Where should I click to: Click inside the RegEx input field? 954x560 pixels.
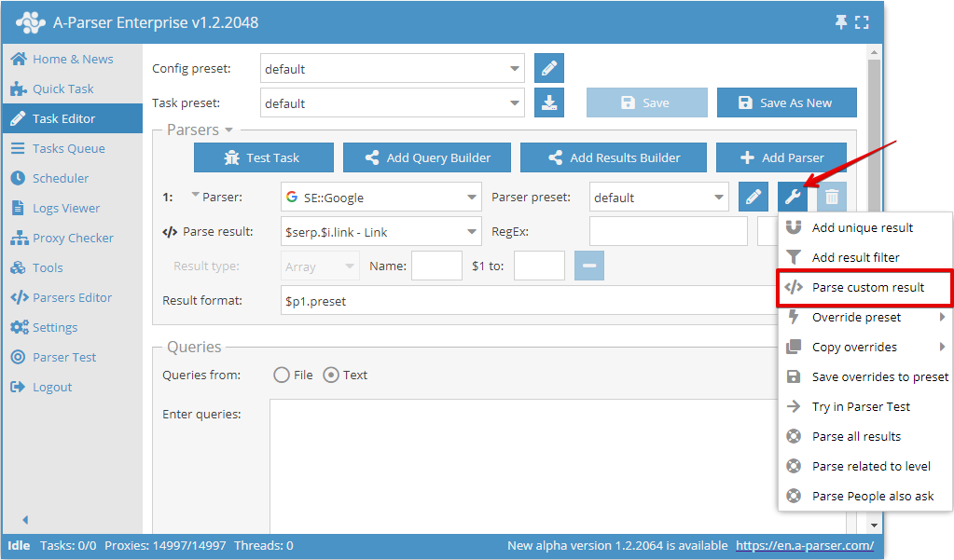[x=668, y=230]
